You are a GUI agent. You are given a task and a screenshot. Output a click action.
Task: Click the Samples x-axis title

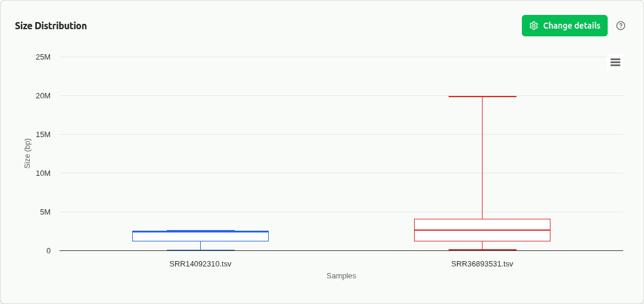pyautogui.click(x=341, y=276)
